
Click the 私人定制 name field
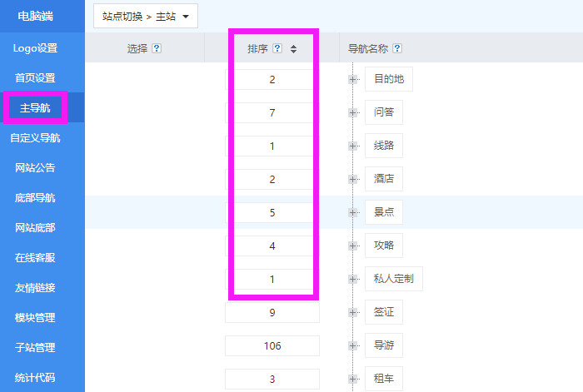click(394, 279)
